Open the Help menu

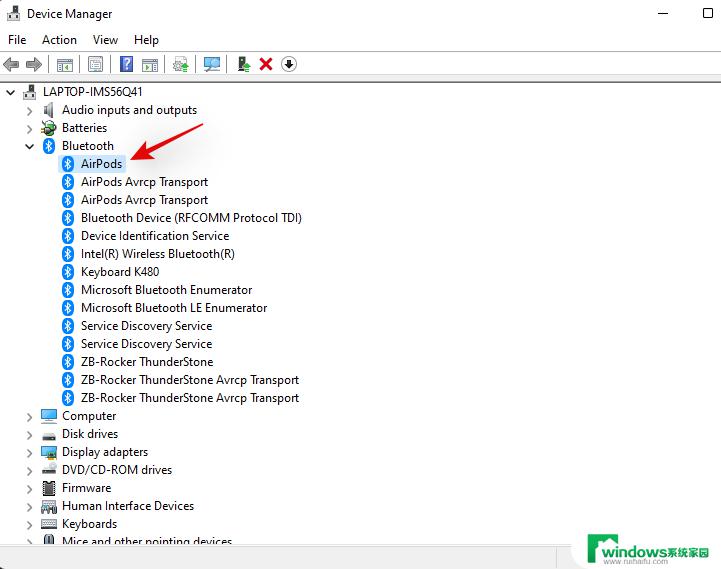pyautogui.click(x=146, y=40)
